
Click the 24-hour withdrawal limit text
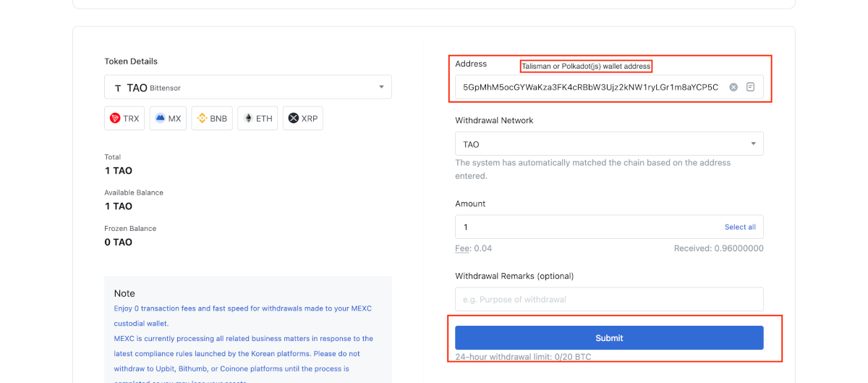(524, 357)
